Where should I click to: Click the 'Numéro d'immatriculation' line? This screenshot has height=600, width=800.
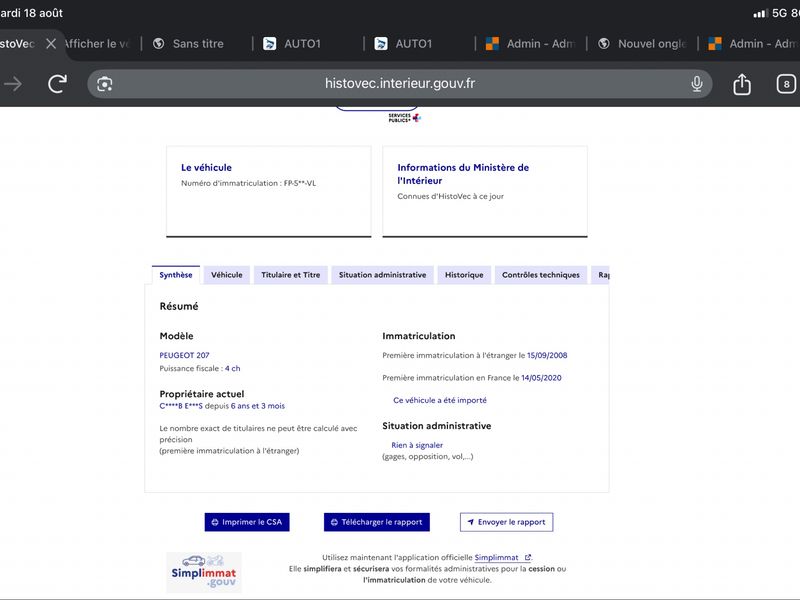pos(248,183)
